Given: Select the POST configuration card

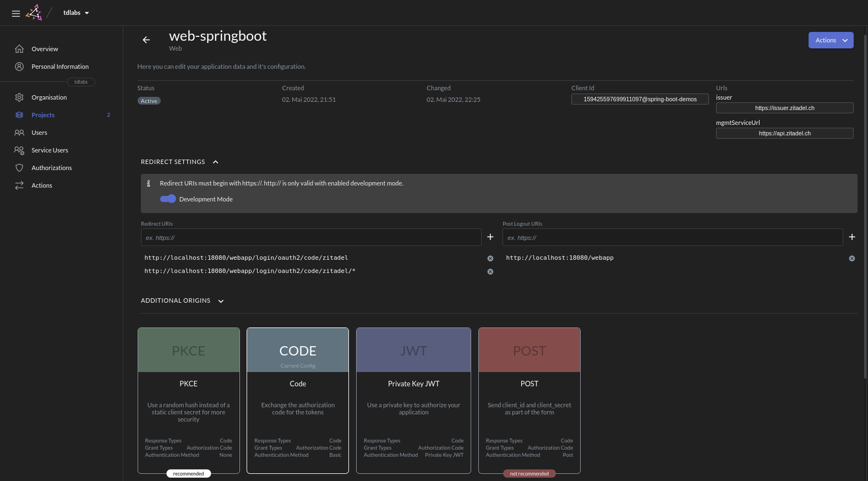Looking at the screenshot, I should (x=529, y=401).
